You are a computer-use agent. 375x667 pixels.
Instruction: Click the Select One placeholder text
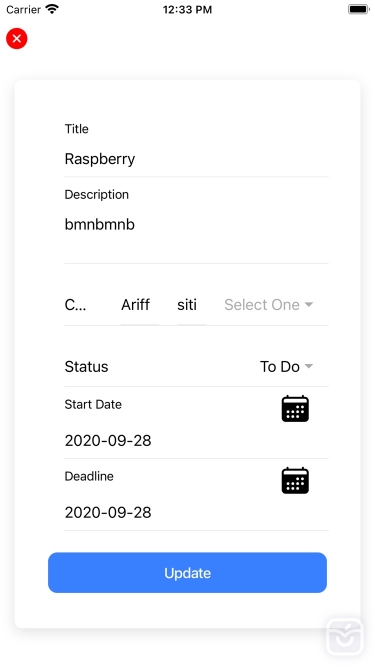coord(262,305)
